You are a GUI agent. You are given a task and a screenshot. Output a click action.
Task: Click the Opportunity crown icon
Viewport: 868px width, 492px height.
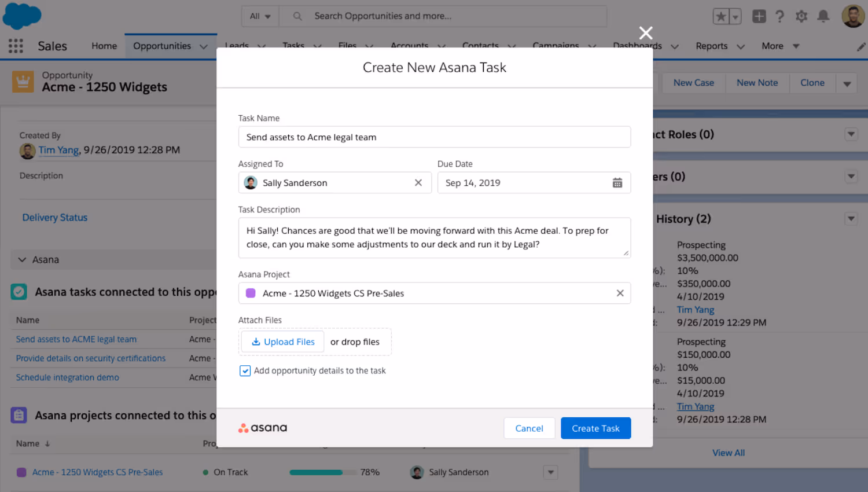(x=23, y=82)
